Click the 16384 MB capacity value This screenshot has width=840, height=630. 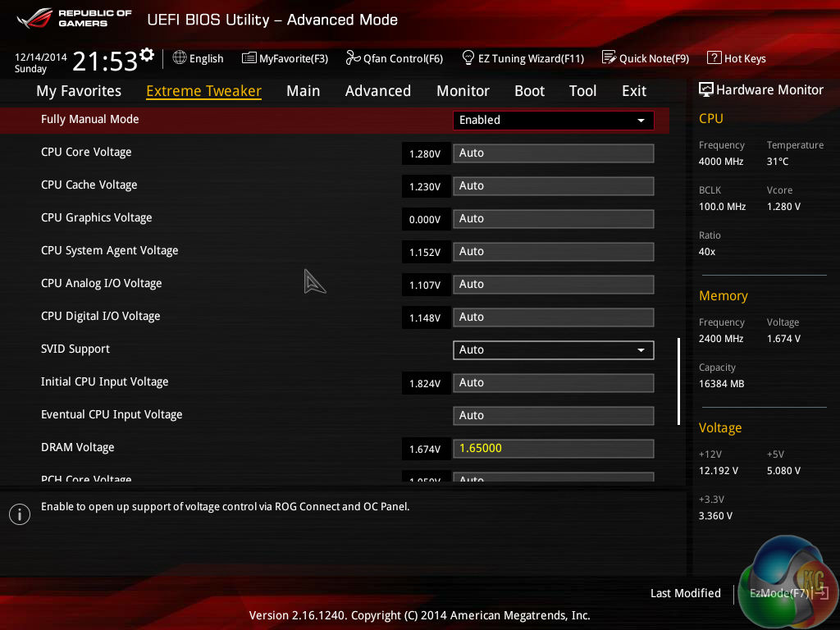point(722,384)
